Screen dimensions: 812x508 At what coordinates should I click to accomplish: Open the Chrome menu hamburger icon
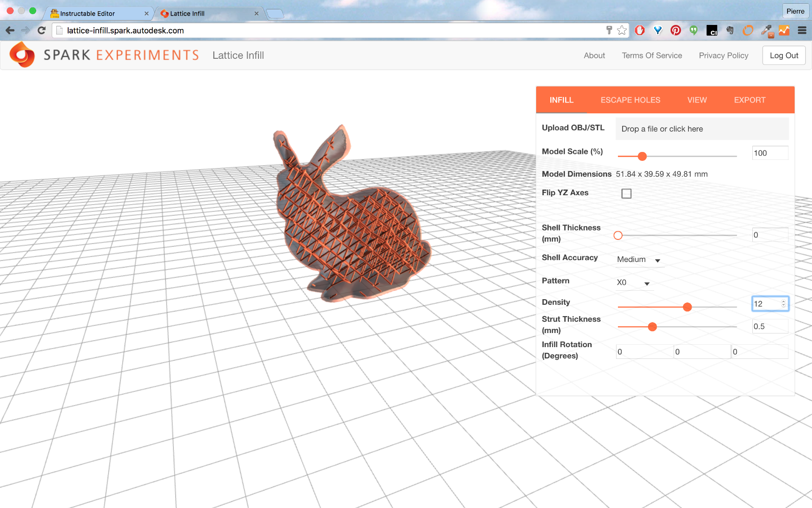coord(802,30)
